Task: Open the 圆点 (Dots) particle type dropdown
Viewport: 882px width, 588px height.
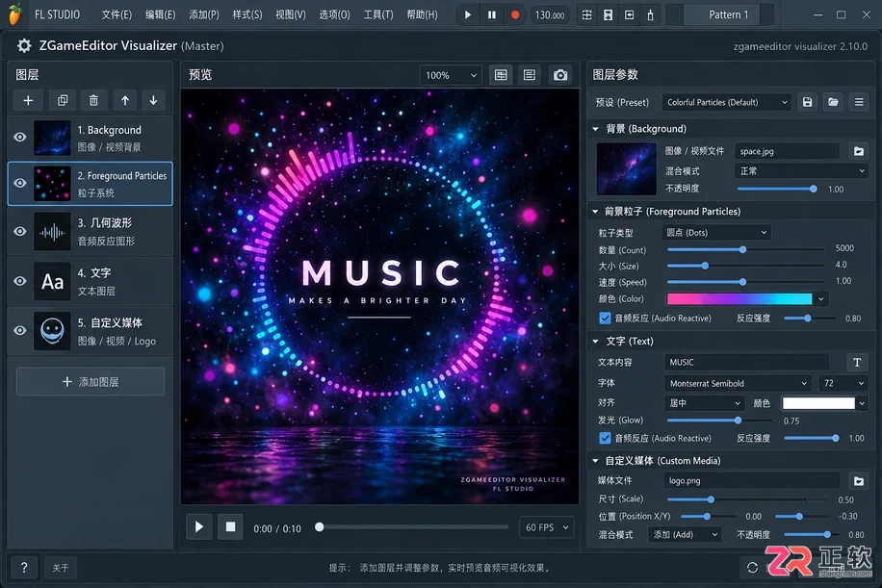Action: point(716,233)
